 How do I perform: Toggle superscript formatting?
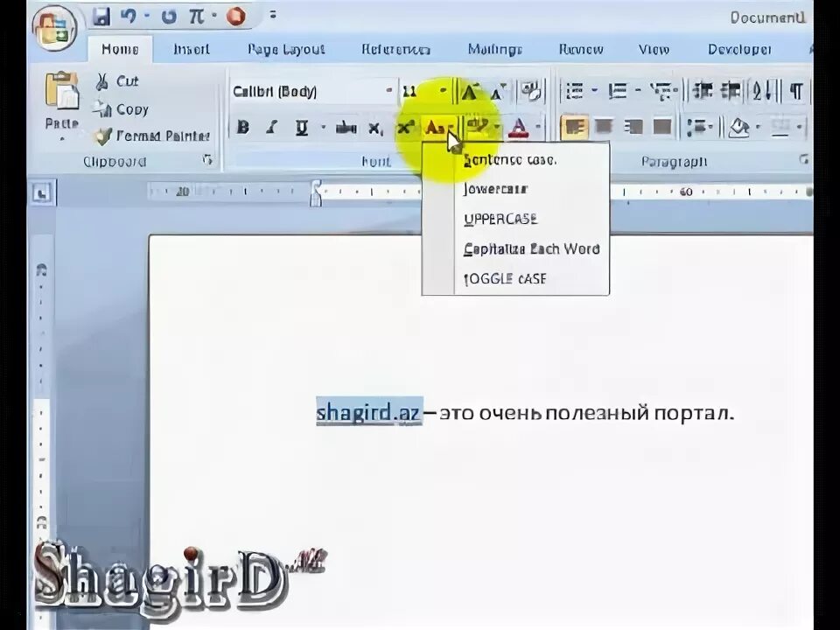coord(405,128)
